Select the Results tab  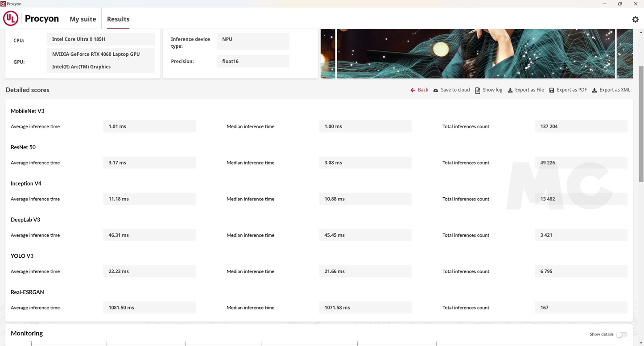click(118, 19)
